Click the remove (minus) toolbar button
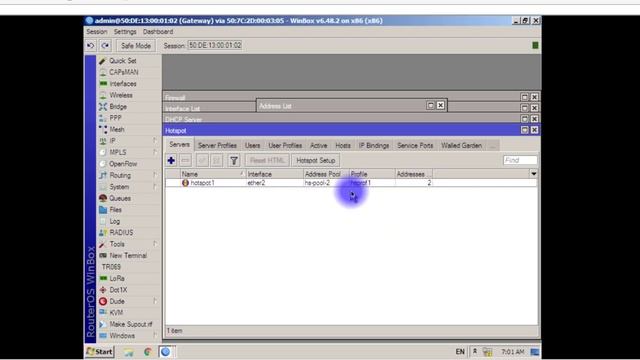640x360 pixels. click(185, 160)
